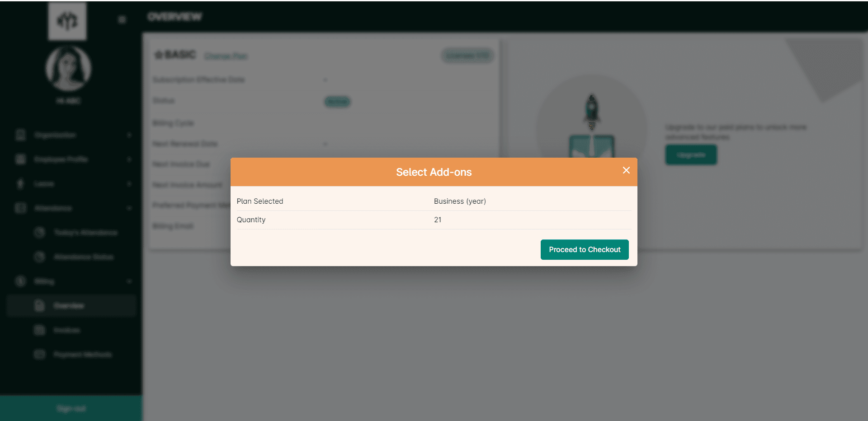This screenshot has height=421, width=868.
Task: Collapse the Billing menu arrow
Action: (129, 281)
